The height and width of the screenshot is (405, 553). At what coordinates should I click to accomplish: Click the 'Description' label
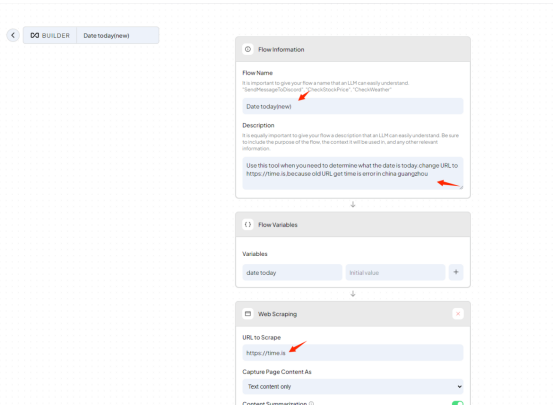pos(258,125)
